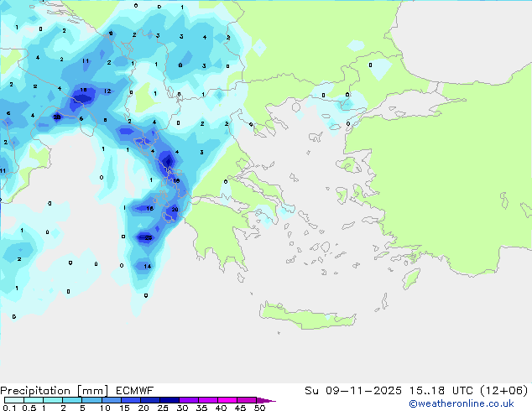Click the 0.1–0.5 mm palest cyan legend swatch

click(x=14, y=400)
